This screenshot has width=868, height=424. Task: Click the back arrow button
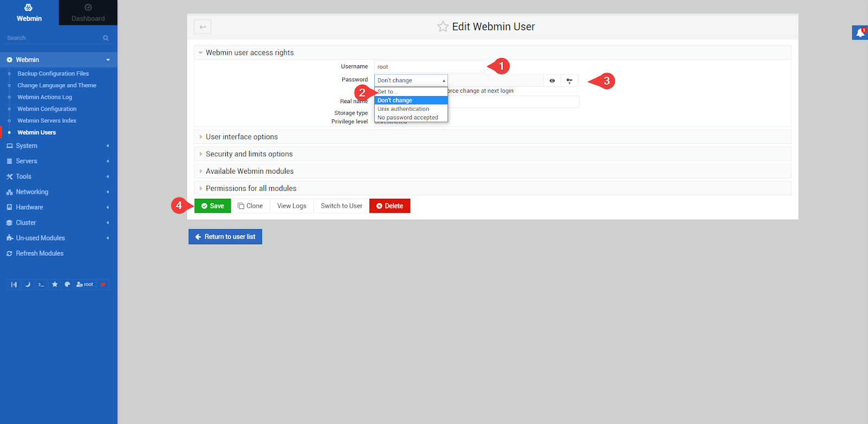pos(202,27)
